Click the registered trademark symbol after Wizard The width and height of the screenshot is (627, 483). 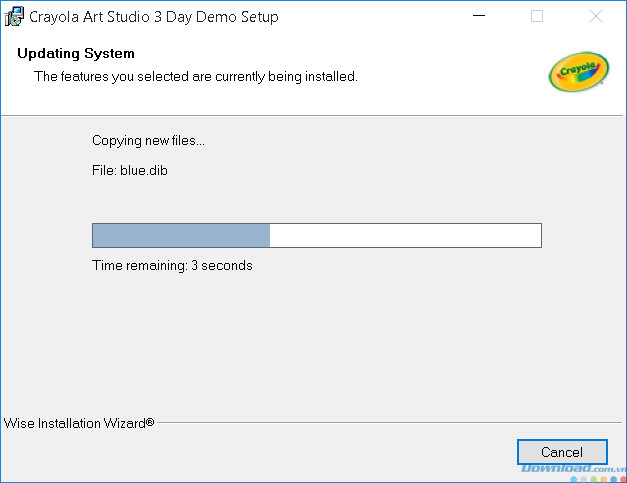pyautogui.click(x=150, y=422)
